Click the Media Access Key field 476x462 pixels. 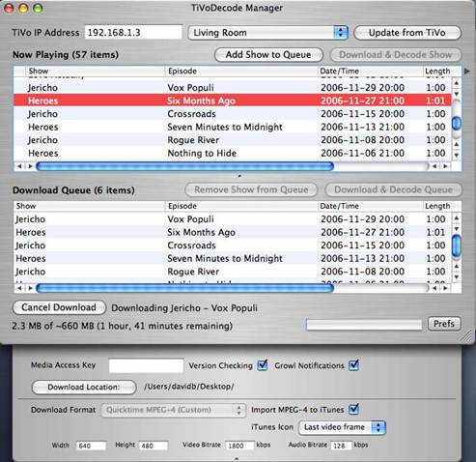pyautogui.click(x=146, y=365)
